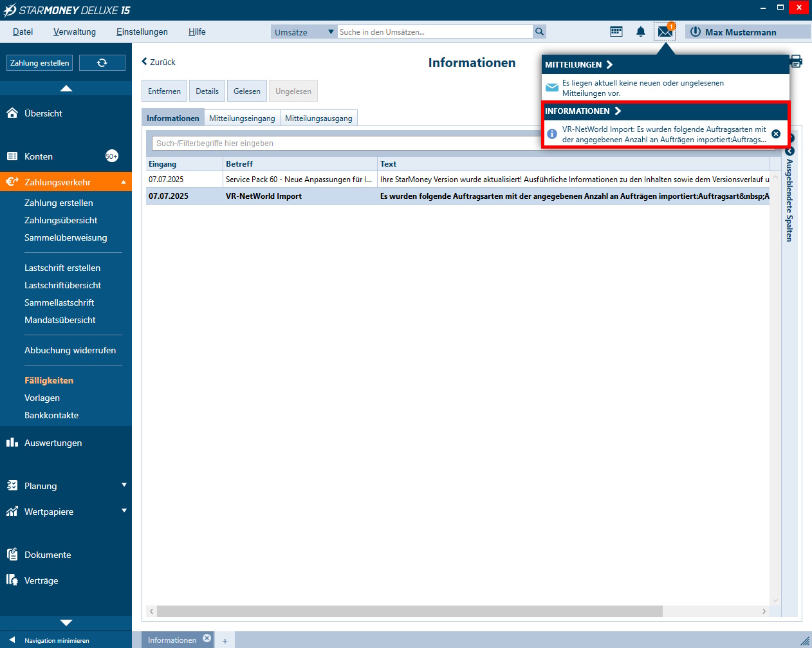Sort by the Text column header
This screenshot has height=648, width=812.
click(574, 164)
